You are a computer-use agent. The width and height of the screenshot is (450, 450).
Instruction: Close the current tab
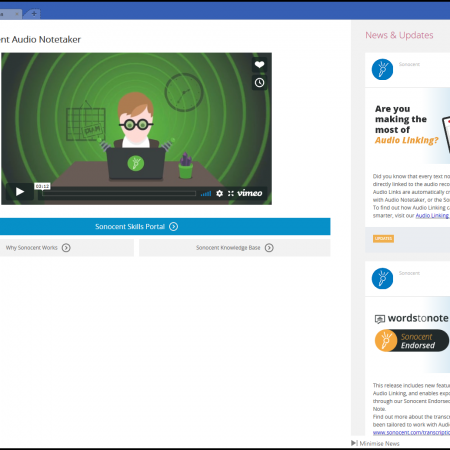pos(17,14)
